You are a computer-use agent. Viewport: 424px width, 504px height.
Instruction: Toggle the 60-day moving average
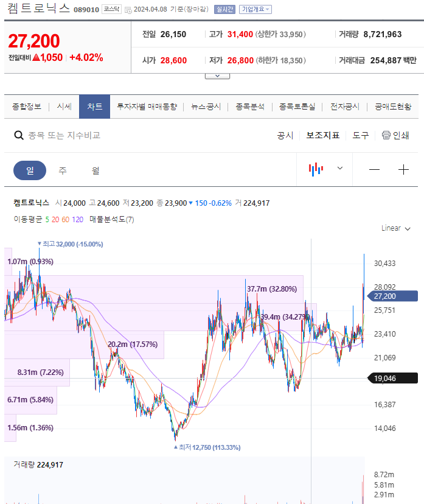(x=66, y=220)
